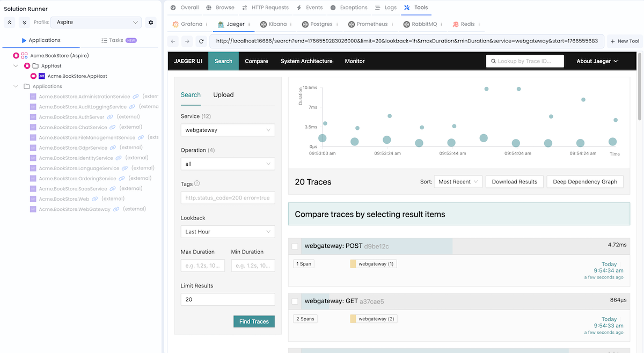
Task: Open the Browse tab
Action: pos(221,8)
